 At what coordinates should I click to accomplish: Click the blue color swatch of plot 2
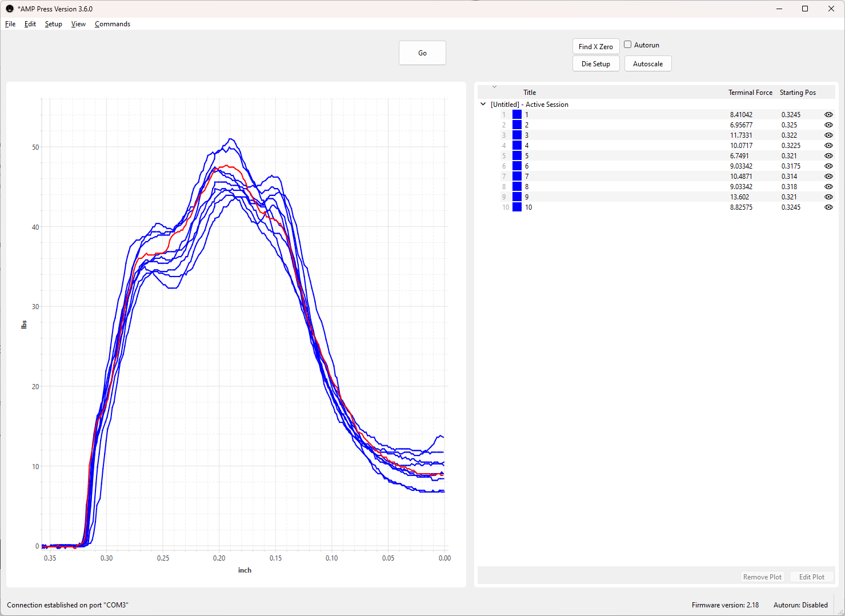(517, 125)
